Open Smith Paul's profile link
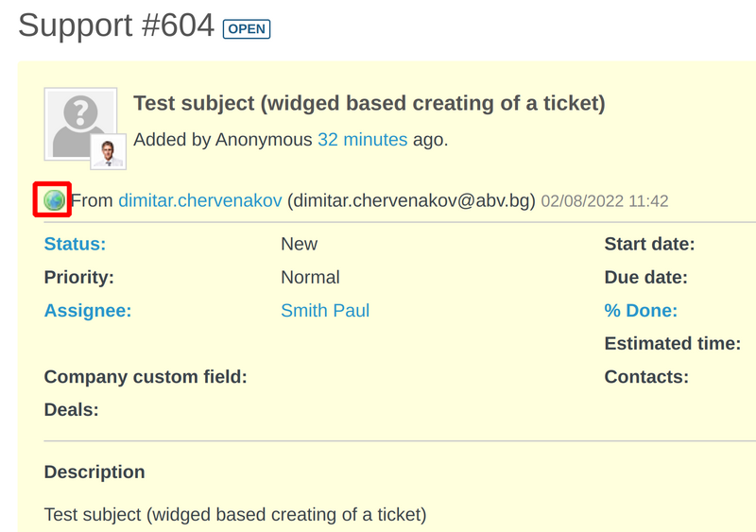This screenshot has width=756, height=532. pyautogui.click(x=325, y=310)
